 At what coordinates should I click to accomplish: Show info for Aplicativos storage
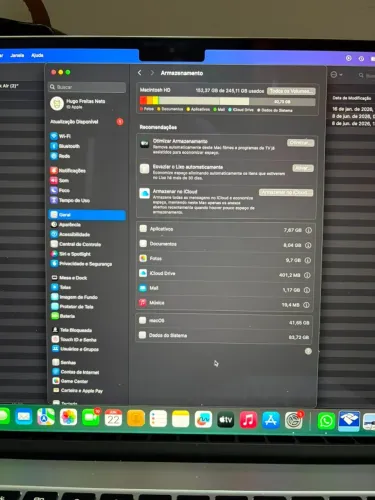tap(309, 230)
